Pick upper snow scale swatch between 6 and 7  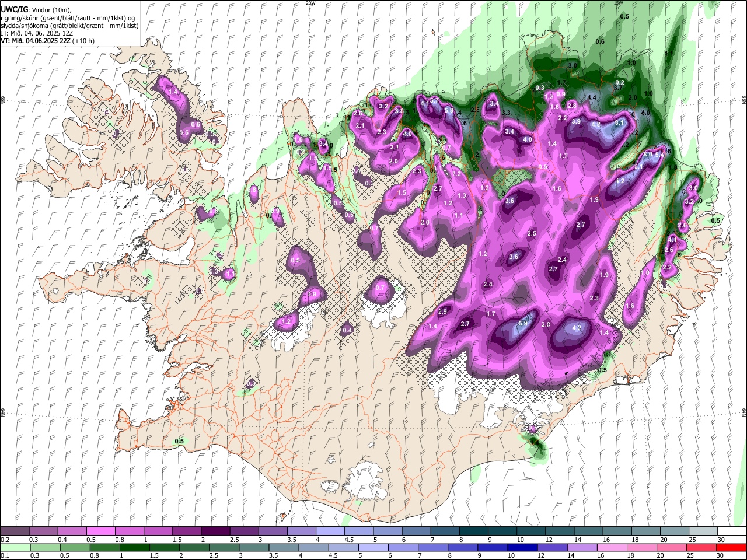tap(416, 531)
